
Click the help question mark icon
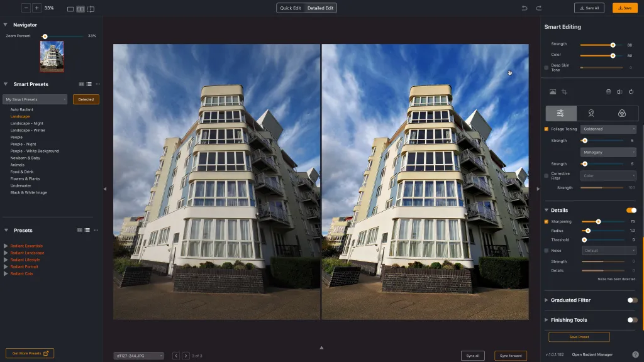click(x=635, y=354)
